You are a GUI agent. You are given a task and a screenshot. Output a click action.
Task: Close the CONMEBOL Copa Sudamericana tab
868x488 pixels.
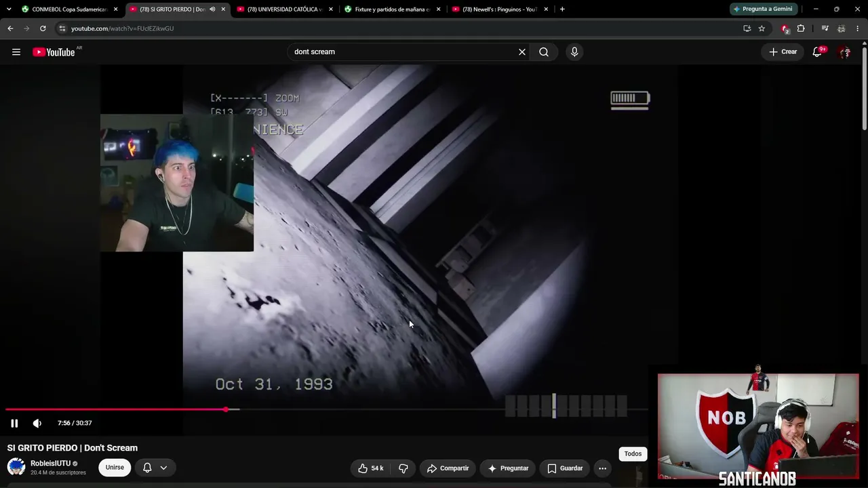[116, 9]
